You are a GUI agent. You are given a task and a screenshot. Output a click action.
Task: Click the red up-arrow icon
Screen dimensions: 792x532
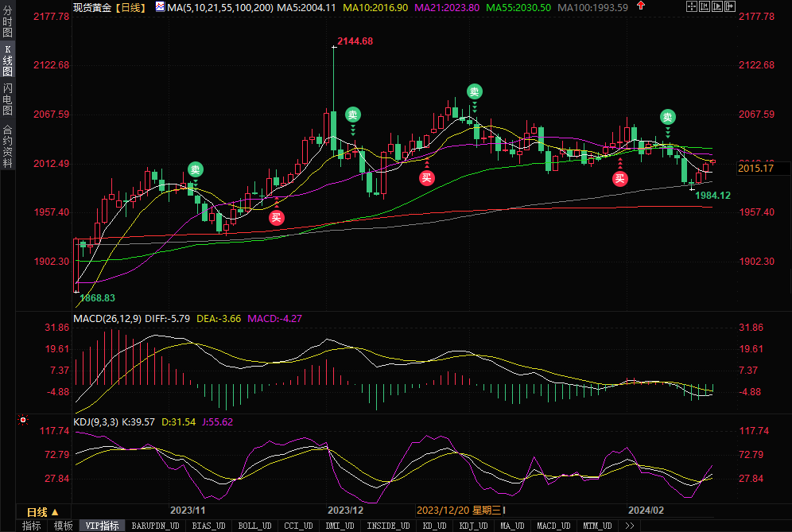(642, 6)
